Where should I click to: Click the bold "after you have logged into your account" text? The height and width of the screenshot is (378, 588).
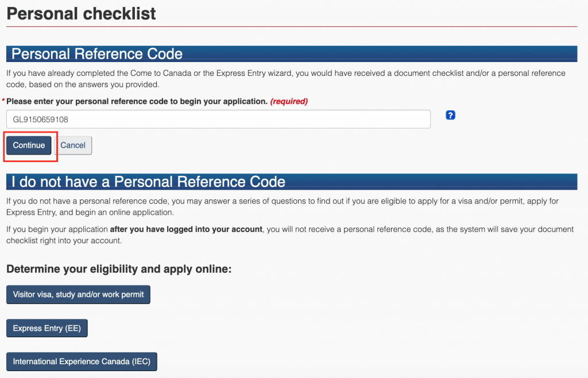pos(186,229)
